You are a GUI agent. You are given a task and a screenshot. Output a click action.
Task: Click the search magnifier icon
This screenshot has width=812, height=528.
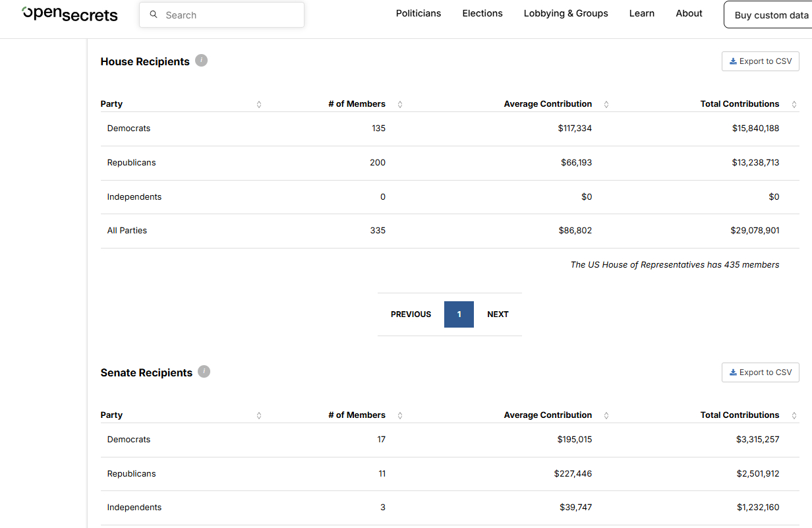pyautogui.click(x=154, y=15)
